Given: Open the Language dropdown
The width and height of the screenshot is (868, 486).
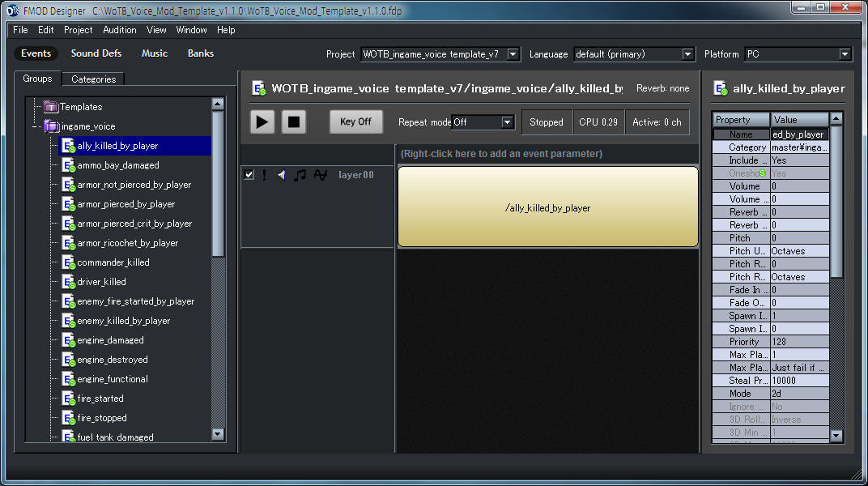Looking at the screenshot, I should point(687,54).
